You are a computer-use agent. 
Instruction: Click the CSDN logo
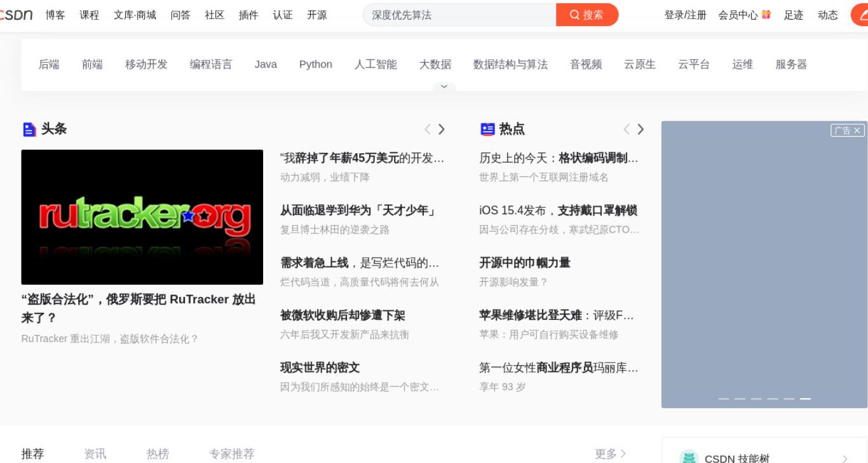(x=16, y=15)
